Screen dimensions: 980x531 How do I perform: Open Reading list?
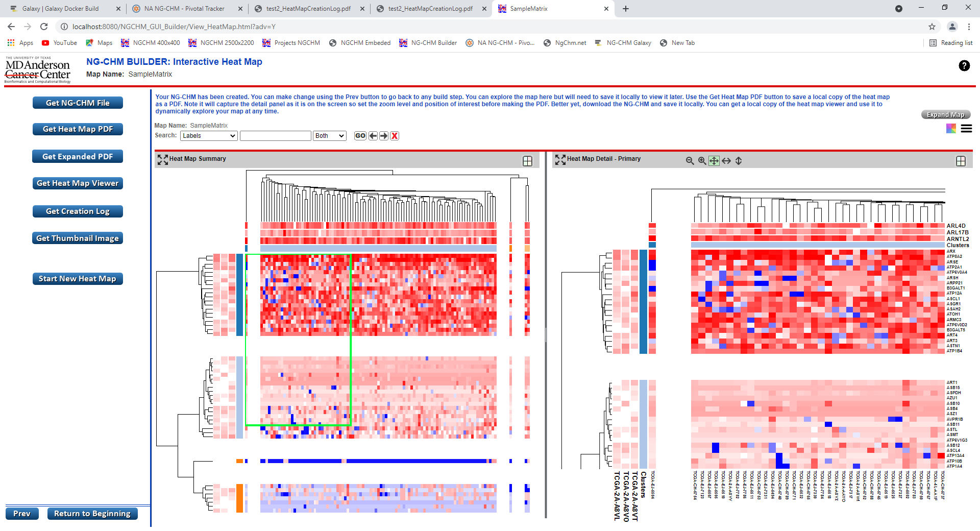(x=951, y=43)
